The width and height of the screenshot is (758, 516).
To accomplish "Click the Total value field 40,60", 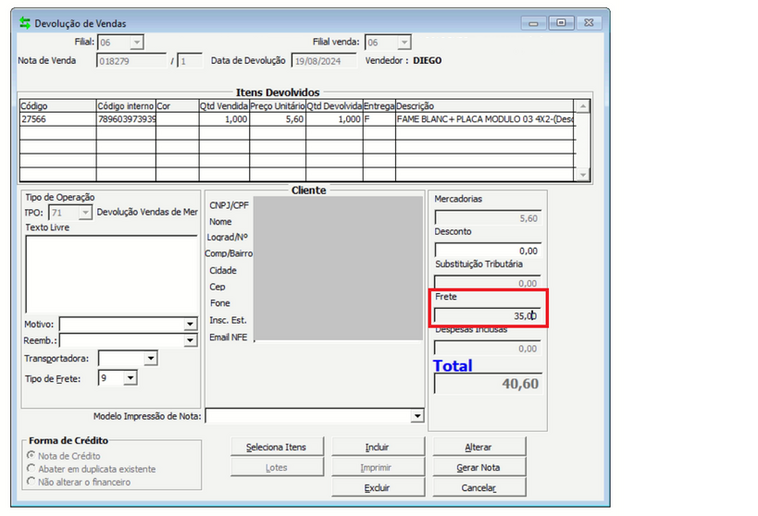I will (x=488, y=383).
